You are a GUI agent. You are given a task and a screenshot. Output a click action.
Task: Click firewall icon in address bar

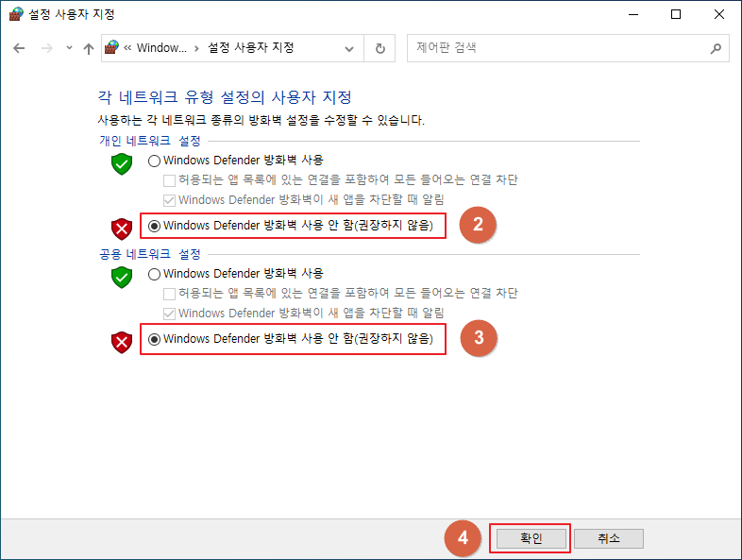pos(111,47)
